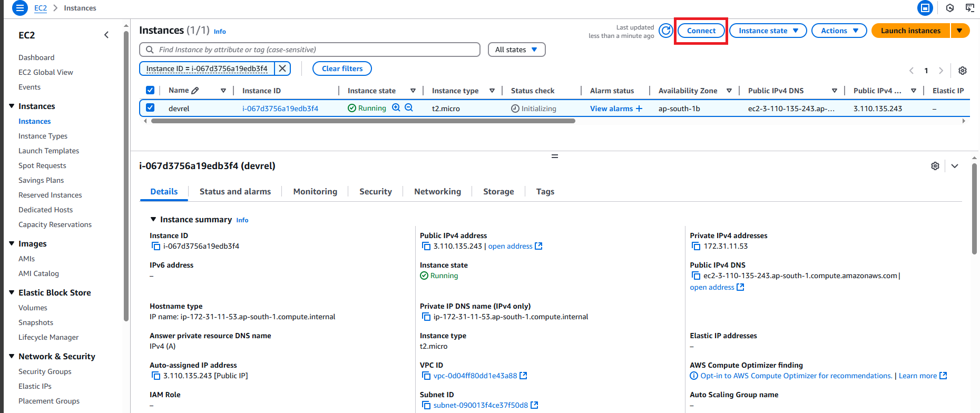980x413 pixels.
Task: Switch to the Monitoring tab
Action: (x=315, y=192)
